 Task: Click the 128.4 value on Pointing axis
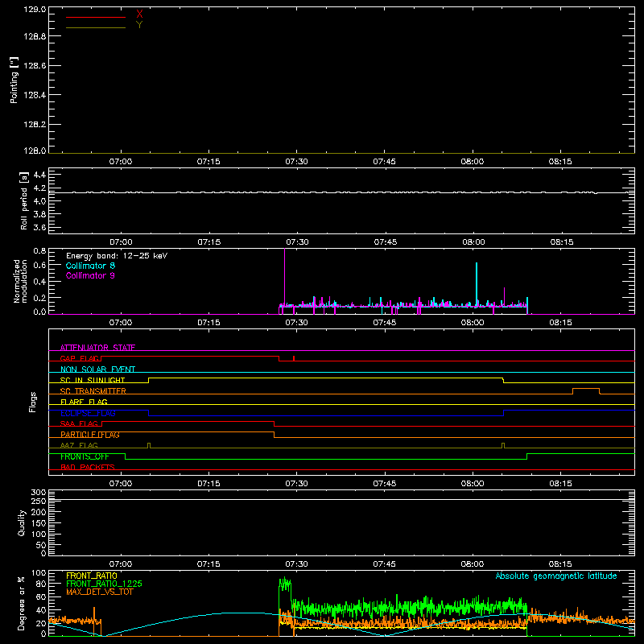[35, 95]
